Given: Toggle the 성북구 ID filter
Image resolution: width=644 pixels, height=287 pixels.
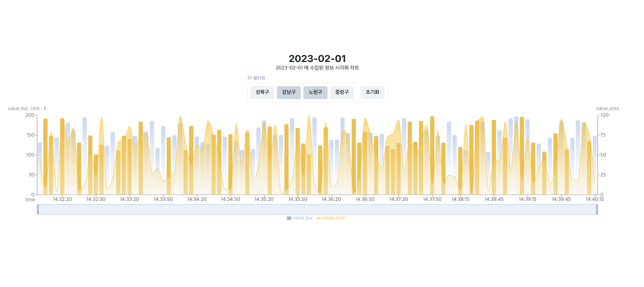Looking at the screenshot, I should pyautogui.click(x=262, y=92).
